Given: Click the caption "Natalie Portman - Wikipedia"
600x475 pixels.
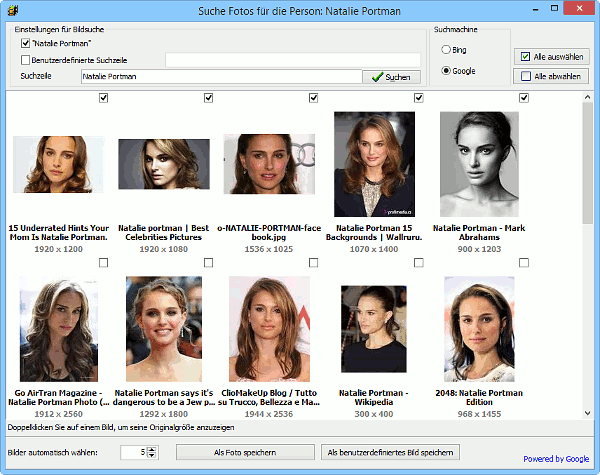Looking at the screenshot, I should pos(374,397).
